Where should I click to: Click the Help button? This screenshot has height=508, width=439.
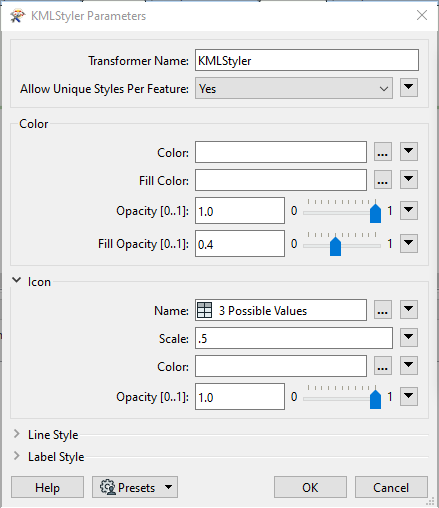click(x=47, y=487)
